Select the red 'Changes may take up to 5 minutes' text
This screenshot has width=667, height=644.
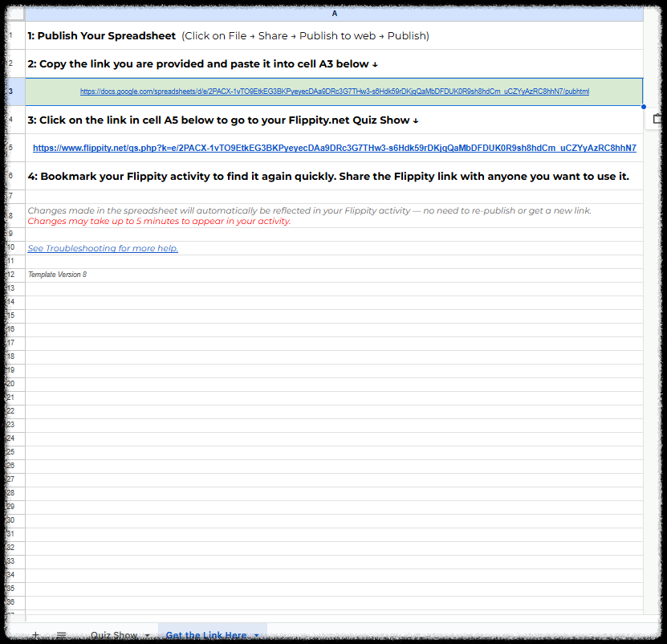point(159,221)
